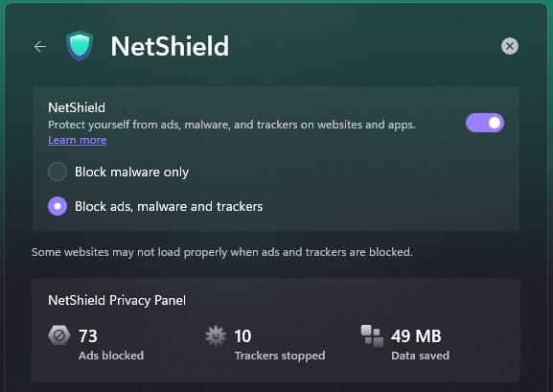Click the Ads blocked hexagon icon
This screenshot has height=392, width=553.
tap(58, 335)
